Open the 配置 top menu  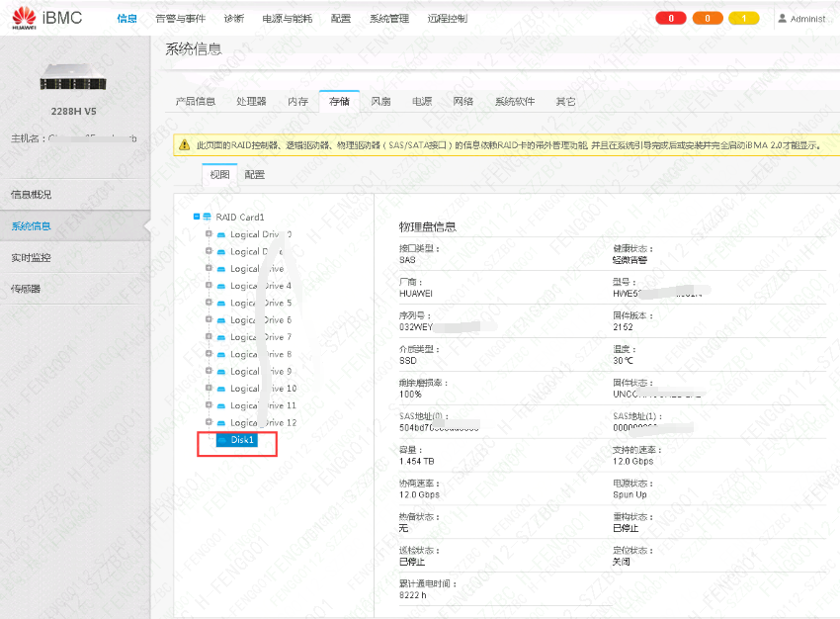[341, 19]
